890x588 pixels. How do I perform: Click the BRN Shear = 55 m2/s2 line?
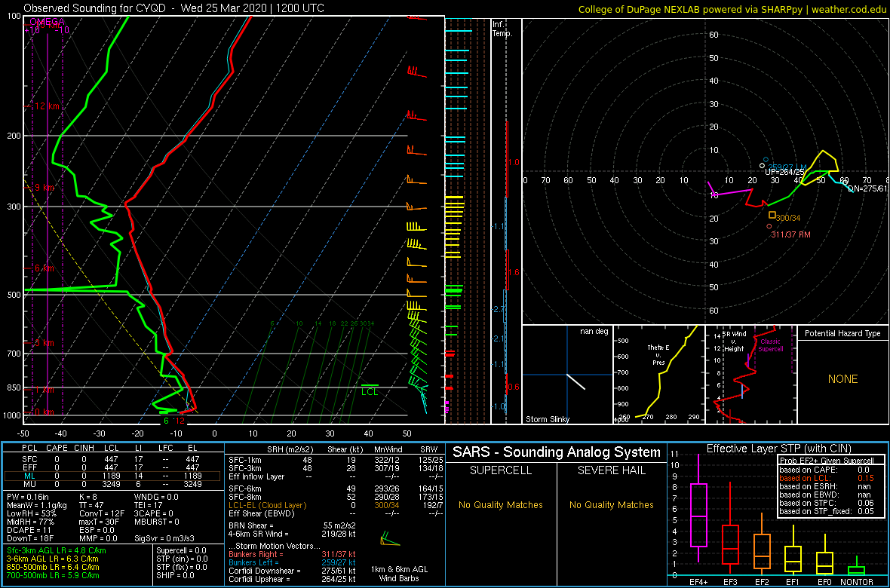coord(292,525)
